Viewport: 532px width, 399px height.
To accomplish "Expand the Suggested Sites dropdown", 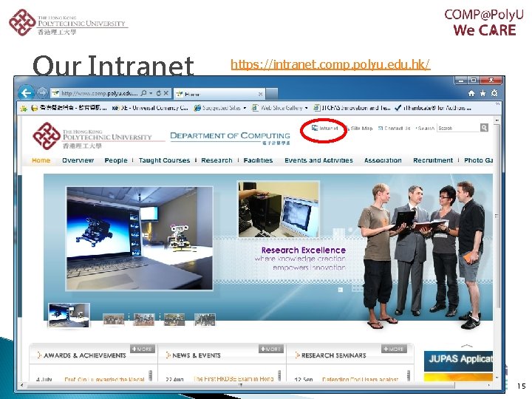I will click(245, 108).
